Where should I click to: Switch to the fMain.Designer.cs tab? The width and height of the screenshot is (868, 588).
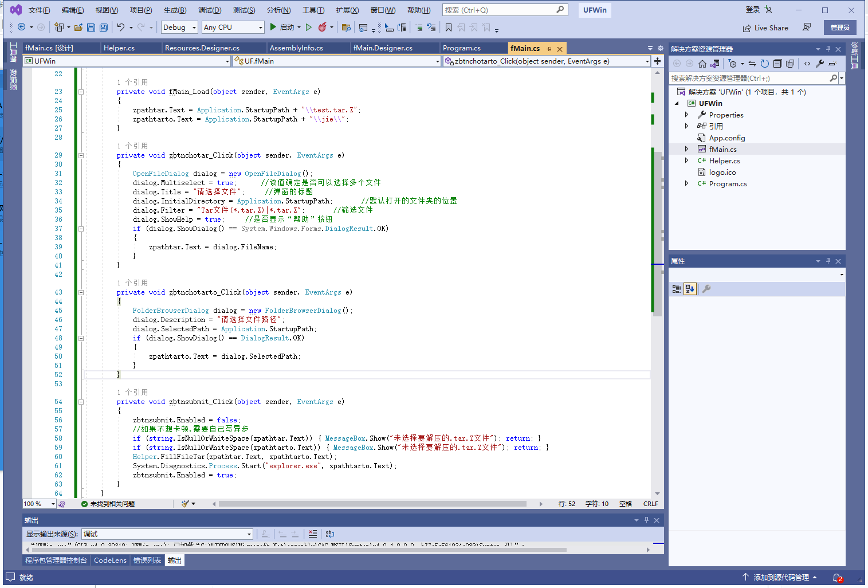(x=383, y=48)
